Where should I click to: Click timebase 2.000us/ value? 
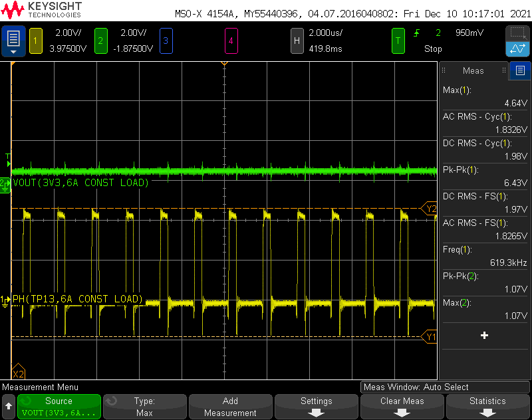pos(326,33)
